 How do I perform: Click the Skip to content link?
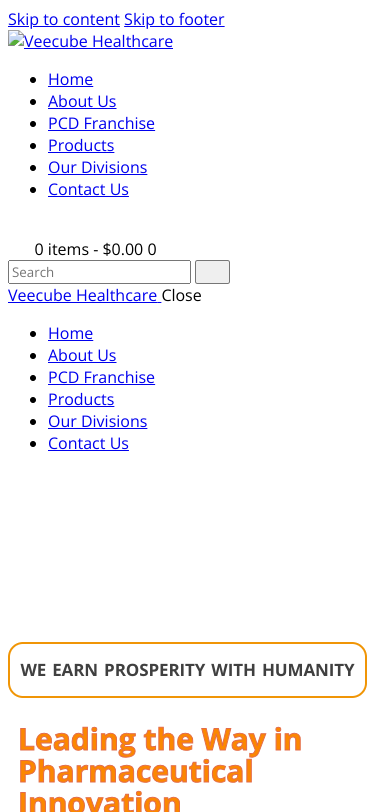tap(64, 19)
